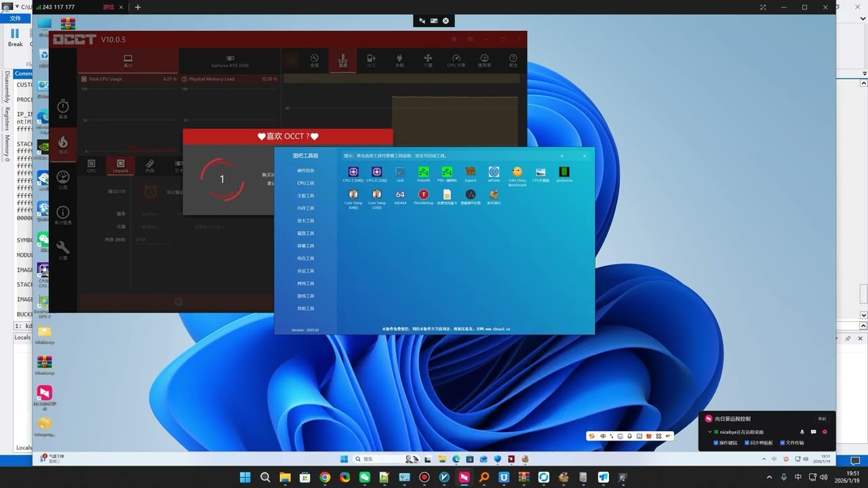
Task: Open OCCT flame test section
Action: (x=63, y=144)
